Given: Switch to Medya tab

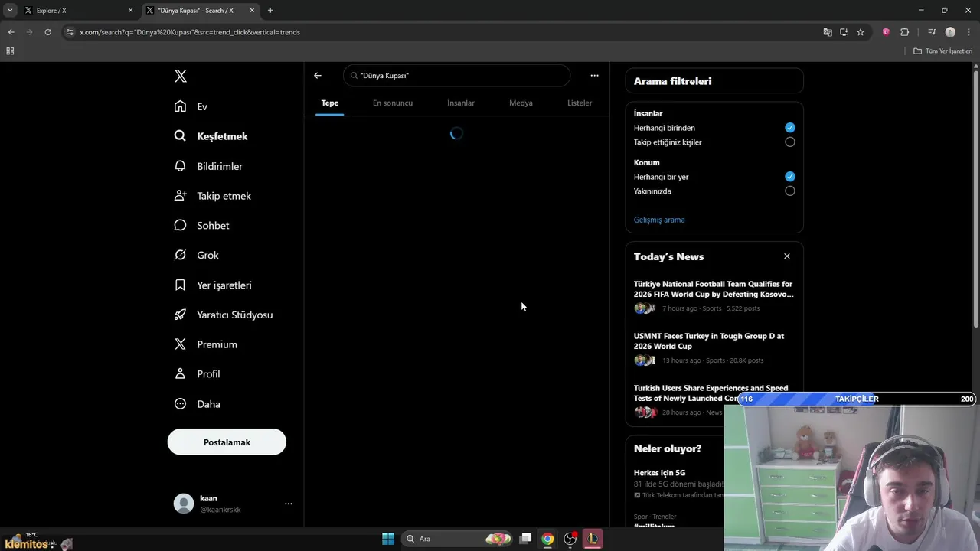Looking at the screenshot, I should point(521,103).
